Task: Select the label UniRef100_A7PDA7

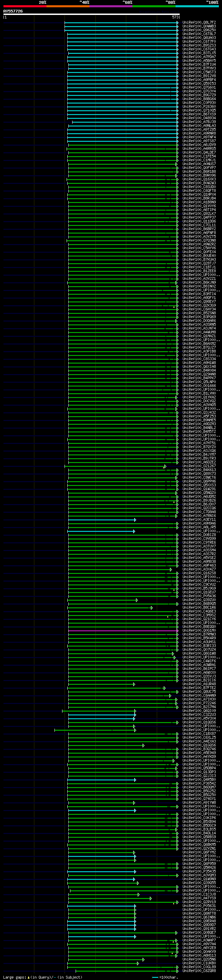Action: click(x=199, y=57)
